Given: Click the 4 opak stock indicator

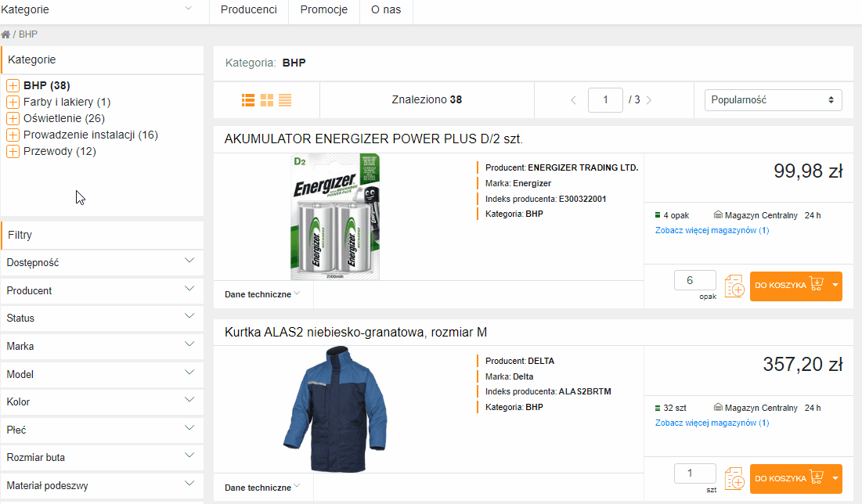Looking at the screenshot, I should click(x=672, y=215).
